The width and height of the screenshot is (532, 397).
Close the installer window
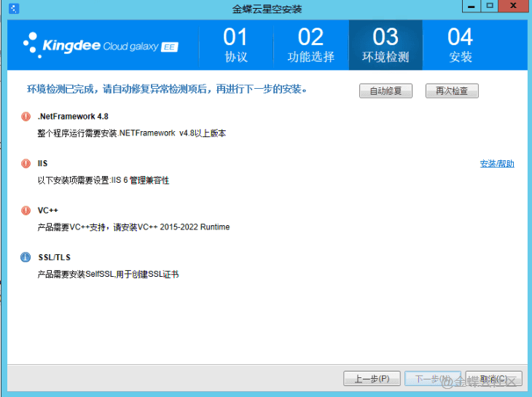(x=513, y=6)
